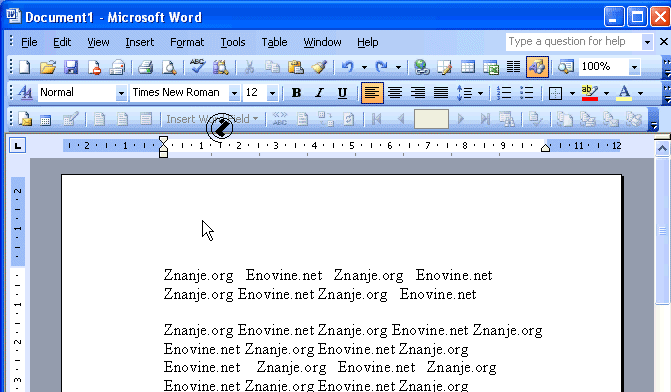Close the document with the menu bar X
This screenshot has height=392, width=671.
(x=663, y=42)
